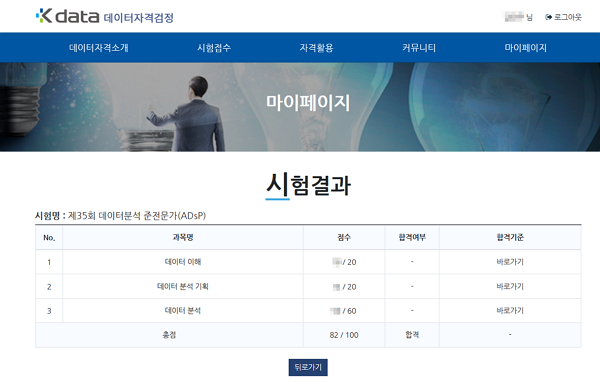The width and height of the screenshot is (600, 383).
Task: Click 바로가기 in the 데이터 분석 기획 row
Action: 510,287
